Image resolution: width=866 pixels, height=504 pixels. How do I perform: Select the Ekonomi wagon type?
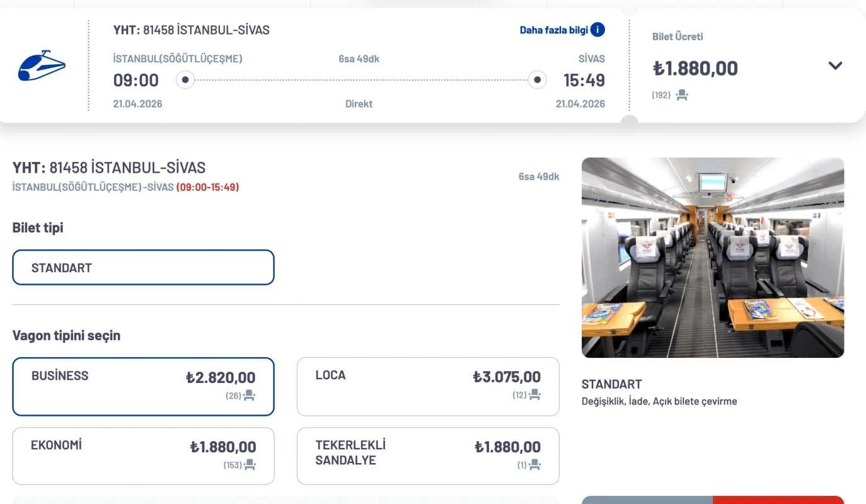(x=143, y=456)
